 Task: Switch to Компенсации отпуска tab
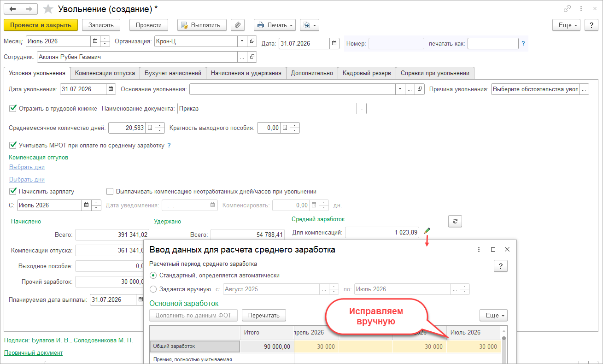coord(105,73)
